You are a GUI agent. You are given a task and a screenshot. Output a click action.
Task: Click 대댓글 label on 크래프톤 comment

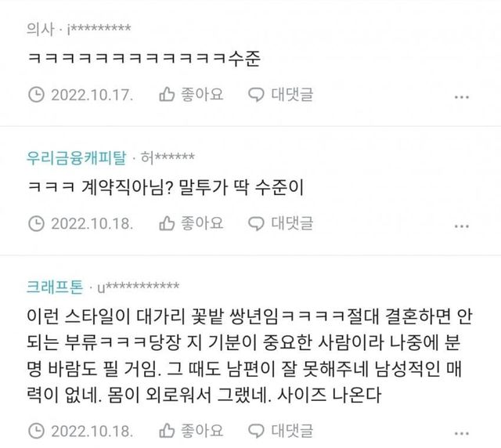pos(292,431)
